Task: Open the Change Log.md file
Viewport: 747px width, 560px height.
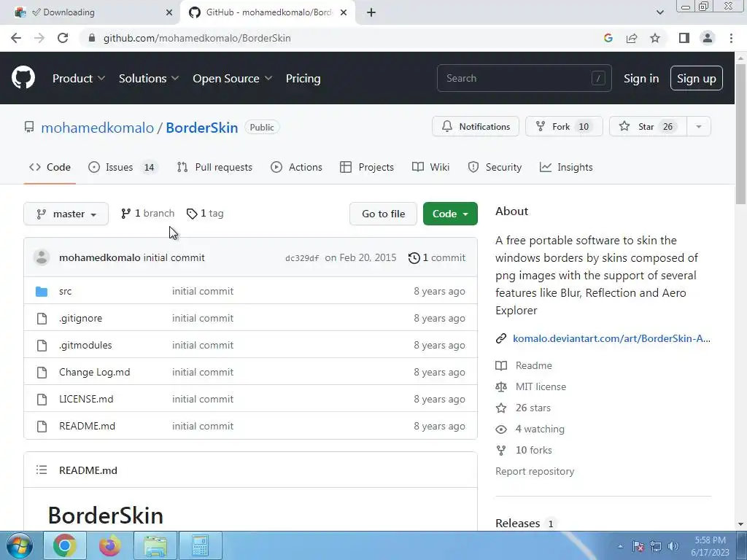Action: point(94,372)
